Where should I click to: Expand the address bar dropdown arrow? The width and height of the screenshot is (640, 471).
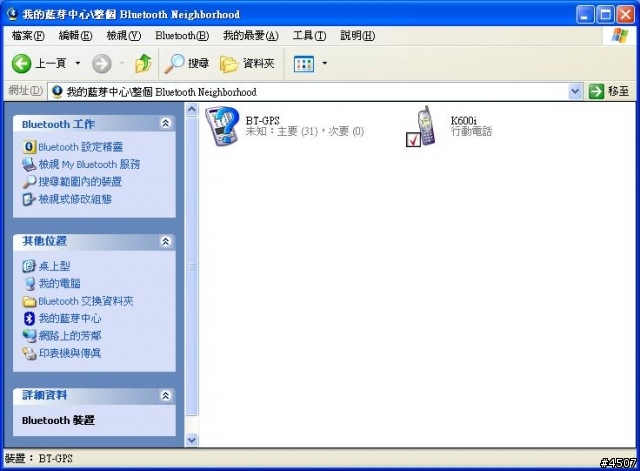point(575,92)
